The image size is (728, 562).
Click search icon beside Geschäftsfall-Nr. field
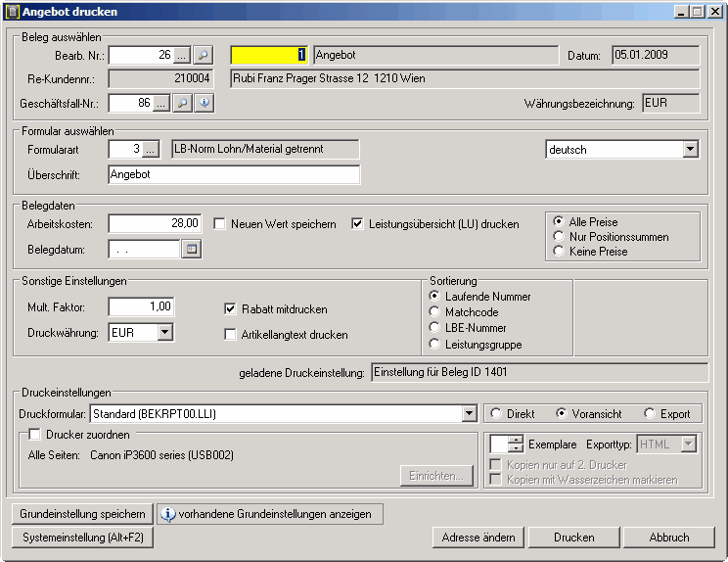(x=183, y=103)
